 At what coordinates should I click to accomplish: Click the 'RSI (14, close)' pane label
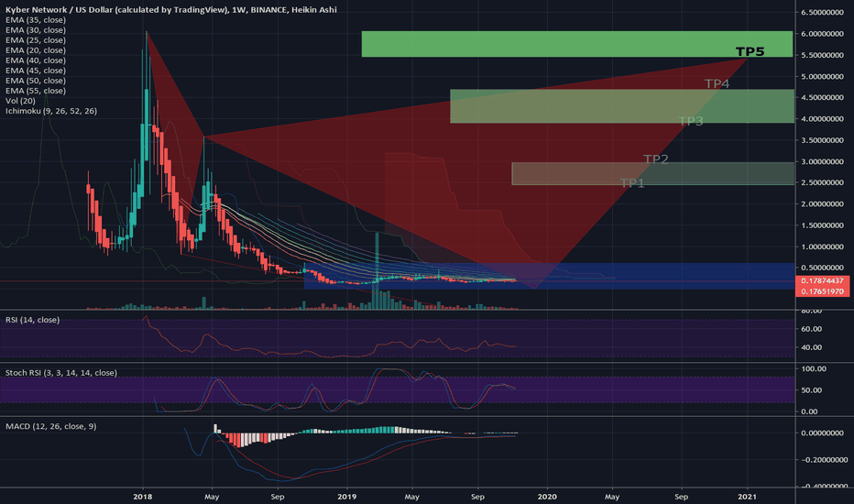point(33,320)
